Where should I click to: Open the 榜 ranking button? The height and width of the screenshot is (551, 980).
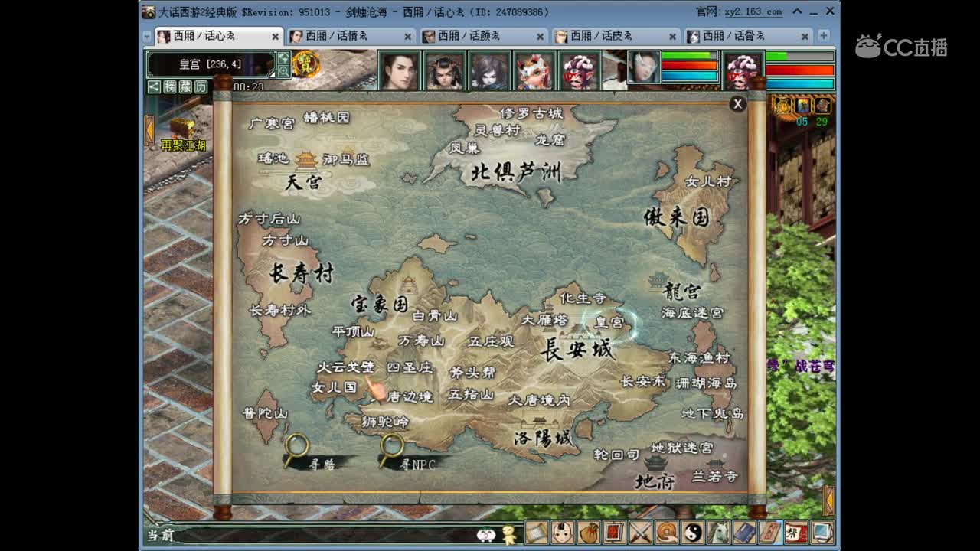pos(170,86)
